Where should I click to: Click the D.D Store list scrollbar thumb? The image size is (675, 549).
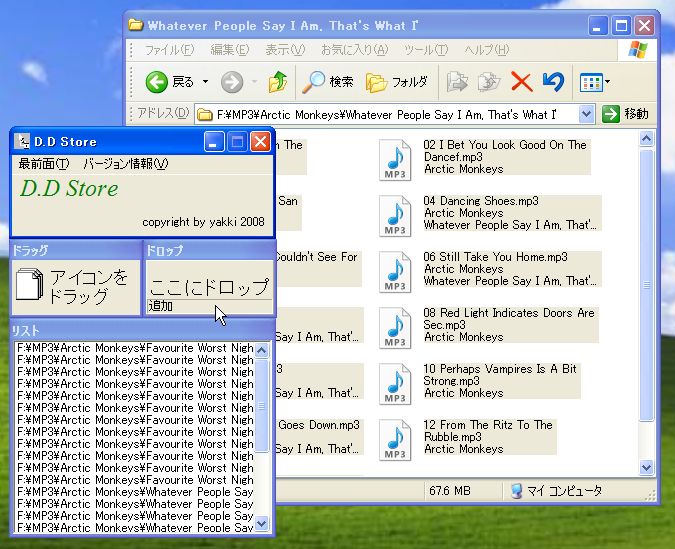pos(261,406)
